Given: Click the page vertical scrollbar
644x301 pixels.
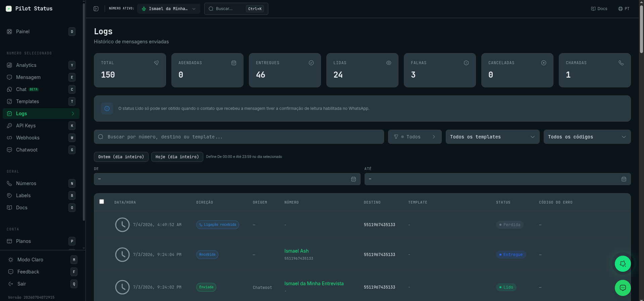Looking at the screenshot, I should (x=642, y=29).
